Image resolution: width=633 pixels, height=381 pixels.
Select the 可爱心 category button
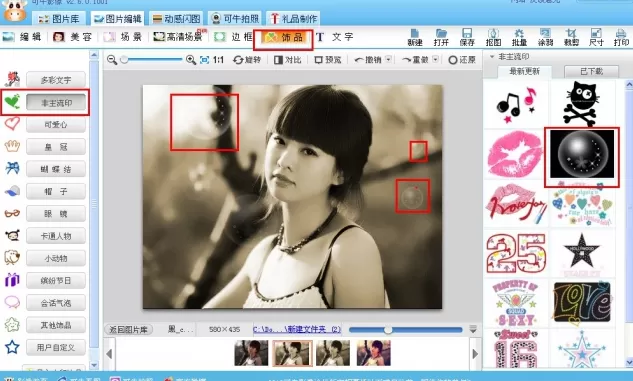[56, 125]
